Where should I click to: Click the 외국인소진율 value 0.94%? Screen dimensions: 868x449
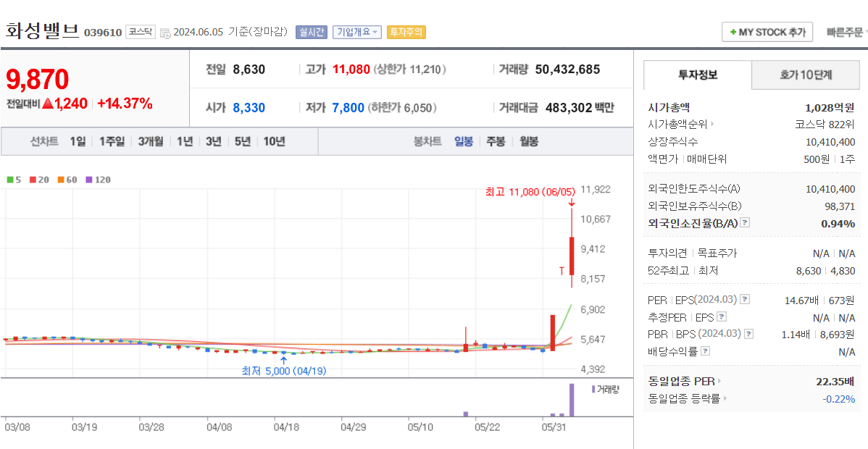coord(840,223)
